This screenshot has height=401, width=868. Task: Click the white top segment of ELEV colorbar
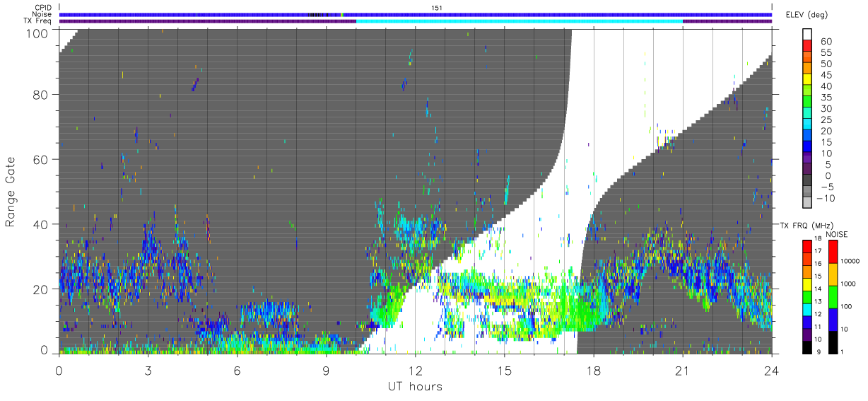point(807,35)
